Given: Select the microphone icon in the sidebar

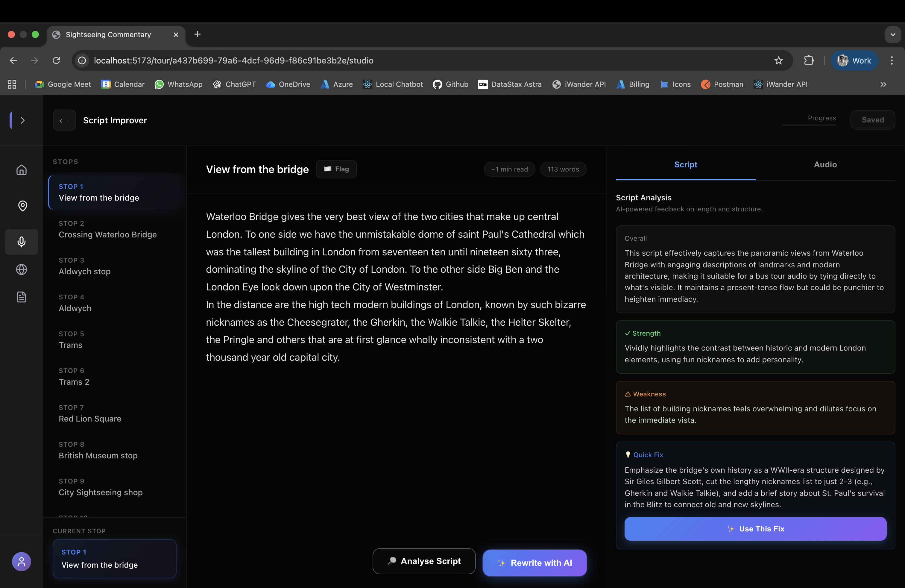Looking at the screenshot, I should click(x=21, y=242).
